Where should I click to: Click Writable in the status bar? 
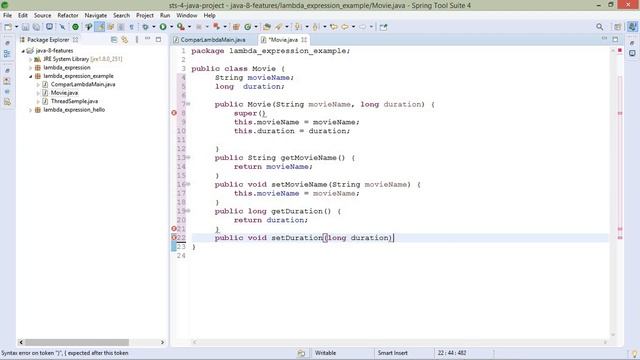(325, 353)
